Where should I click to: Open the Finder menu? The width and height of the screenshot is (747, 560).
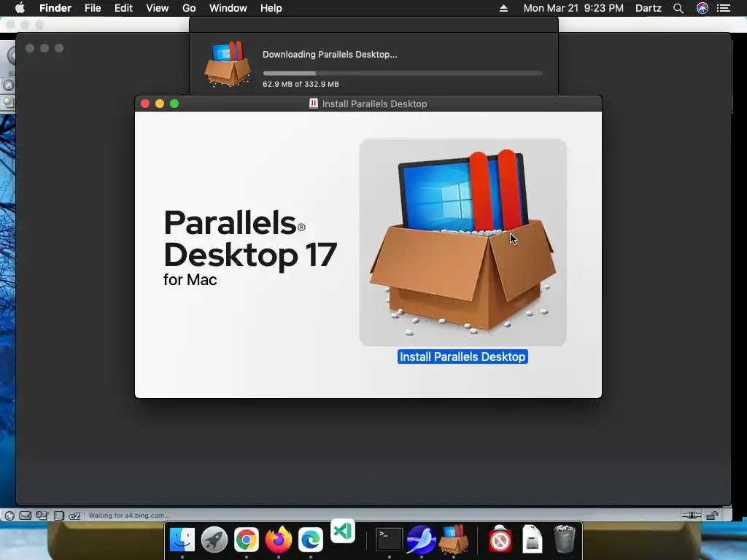coord(55,8)
